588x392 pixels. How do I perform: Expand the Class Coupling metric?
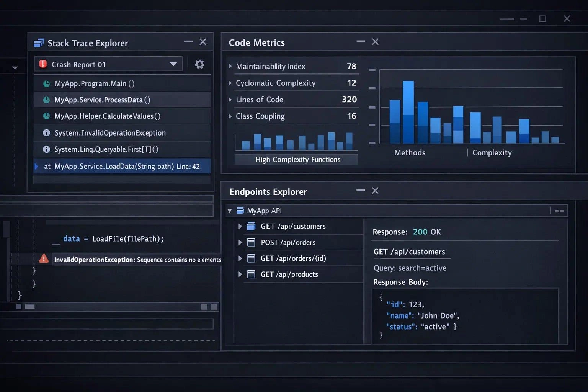point(230,116)
